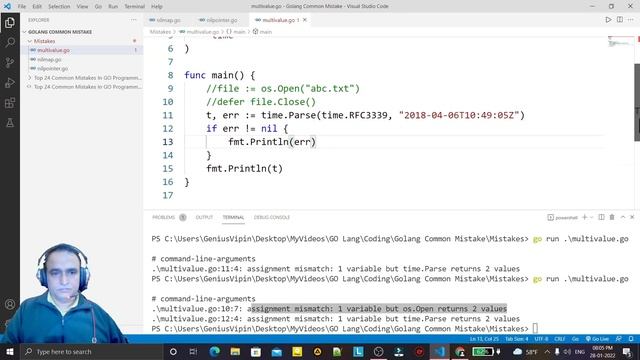Open Explorer Views and More Actions ellipsis
Viewport: 640px width, 360px height.
[133, 20]
